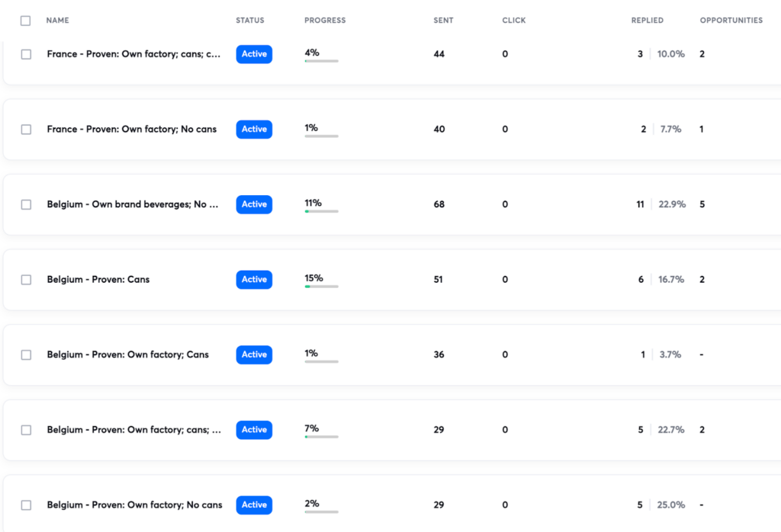Click the 11% progress bar

(321, 211)
